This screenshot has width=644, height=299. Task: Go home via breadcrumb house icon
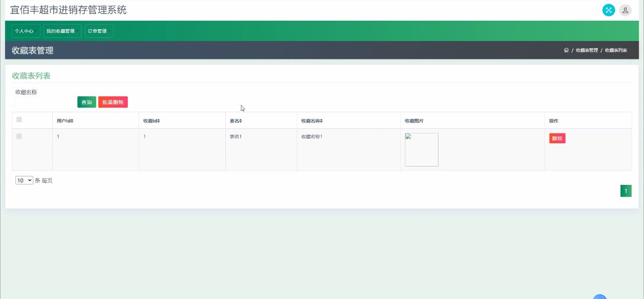point(566,50)
